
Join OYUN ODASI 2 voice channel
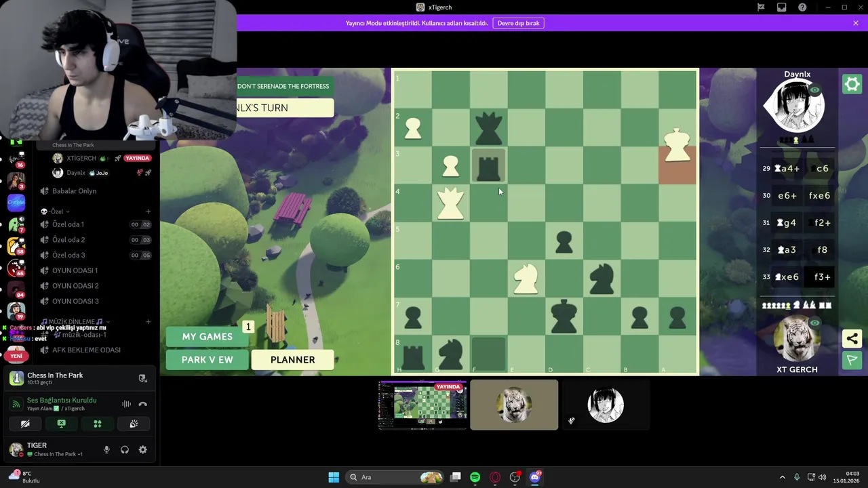coord(96,286)
